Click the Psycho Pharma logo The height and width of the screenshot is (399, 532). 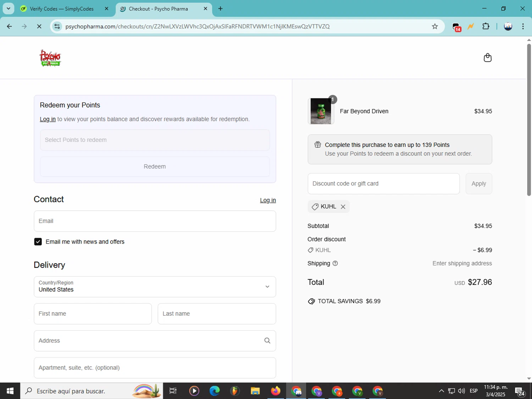pos(50,58)
